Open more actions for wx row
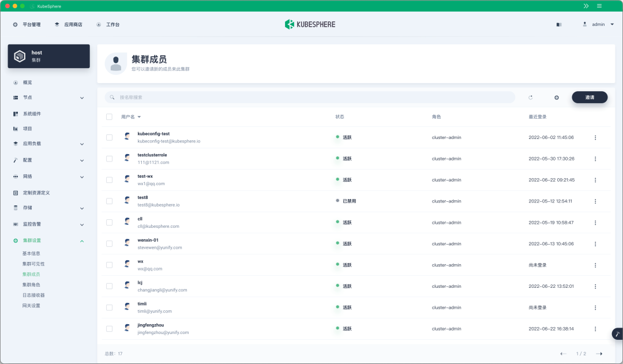Screen dimensions: 623x364 coord(595,265)
